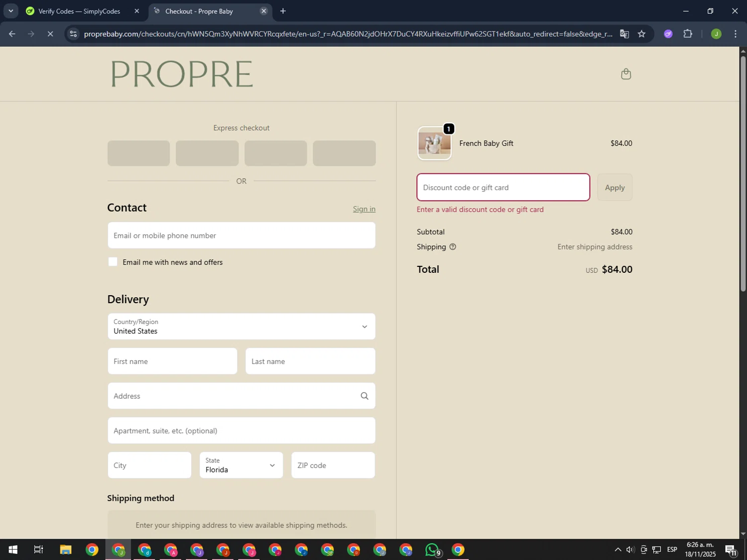Click the City field

pos(149,465)
